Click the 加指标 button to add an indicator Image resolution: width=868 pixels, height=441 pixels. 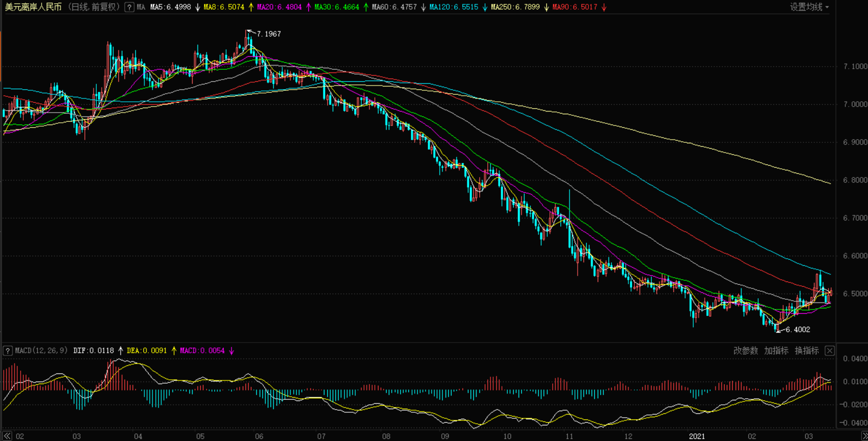(776, 351)
